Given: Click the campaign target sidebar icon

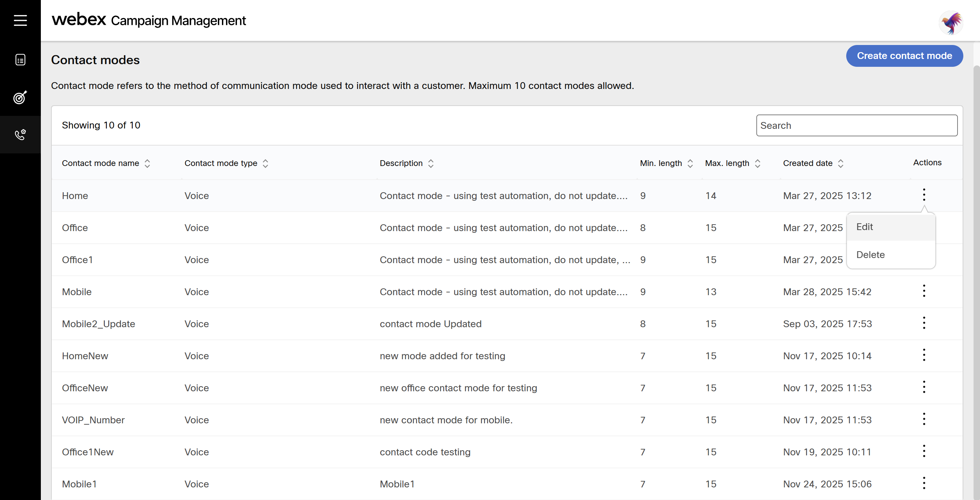Looking at the screenshot, I should pyautogui.click(x=20, y=97).
